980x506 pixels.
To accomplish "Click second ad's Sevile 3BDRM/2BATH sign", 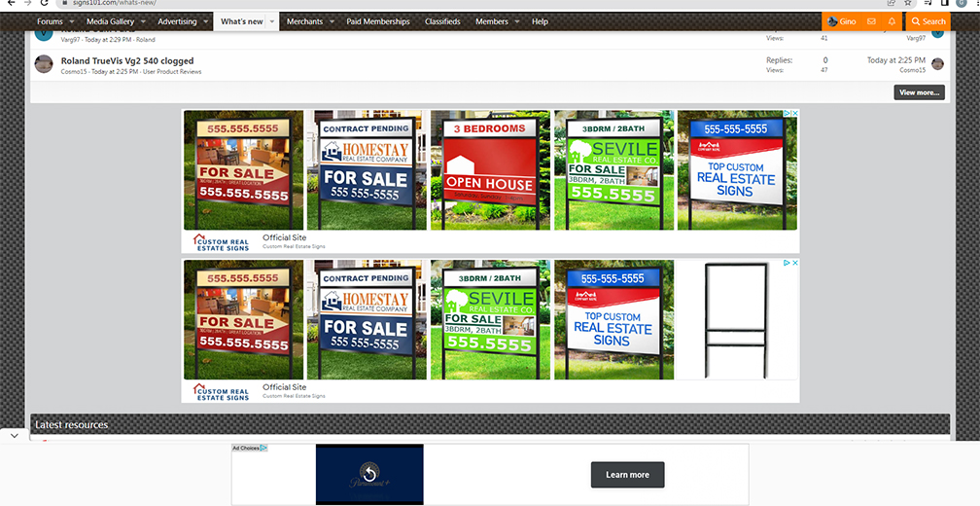I will (491, 319).
